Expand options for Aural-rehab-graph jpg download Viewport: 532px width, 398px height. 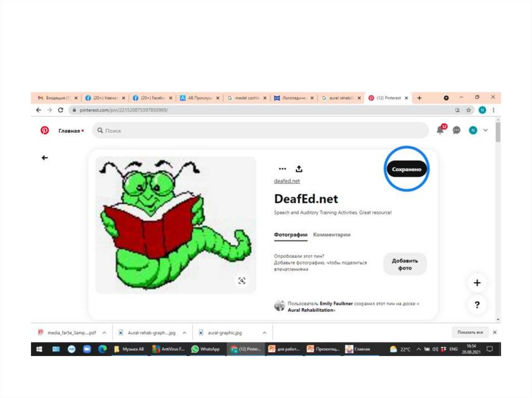tap(184, 333)
